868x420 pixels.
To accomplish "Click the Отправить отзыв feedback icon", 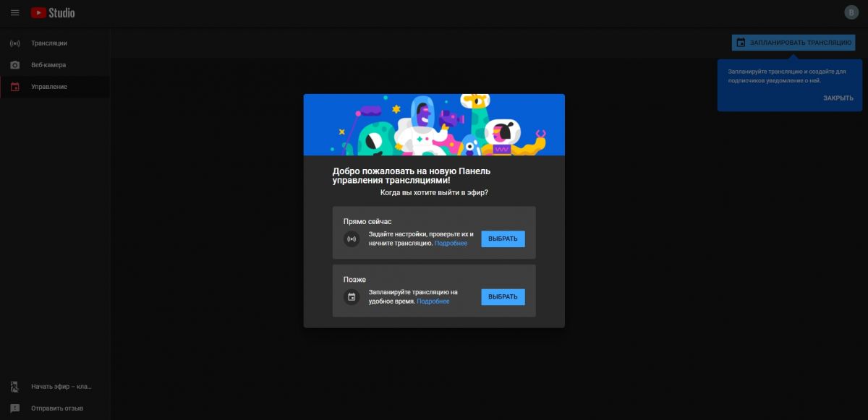I will 14,408.
